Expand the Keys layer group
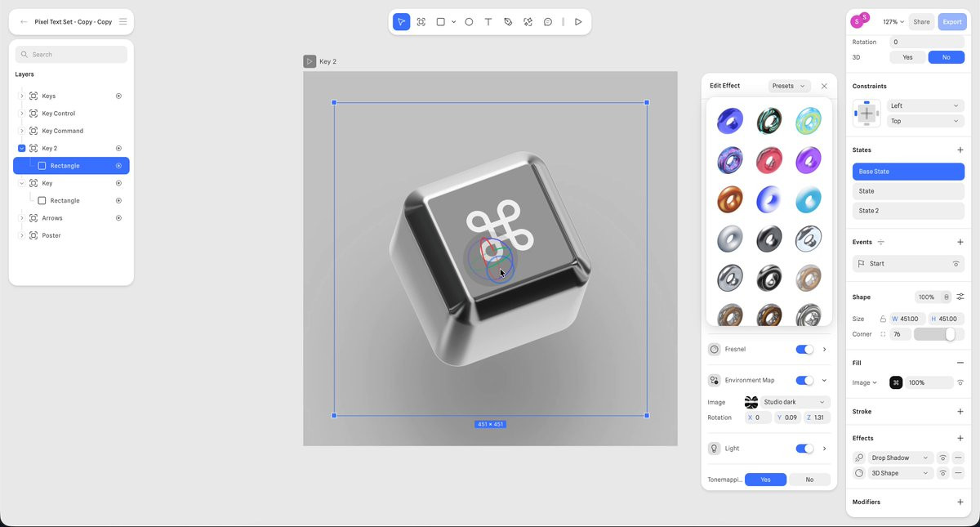 [22, 96]
